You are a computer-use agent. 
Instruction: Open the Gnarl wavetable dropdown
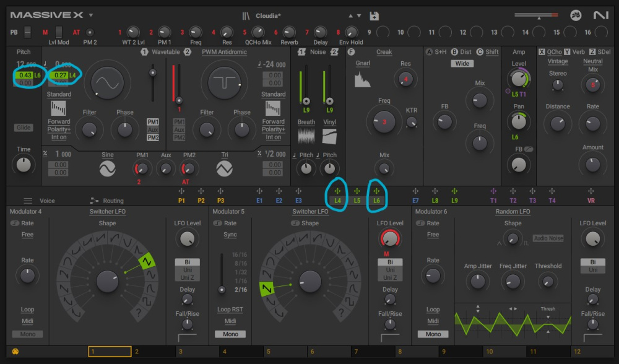[x=363, y=63]
